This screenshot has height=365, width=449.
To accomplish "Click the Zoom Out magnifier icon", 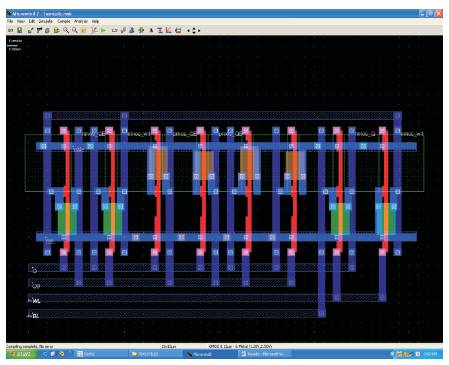I will (75, 30).
